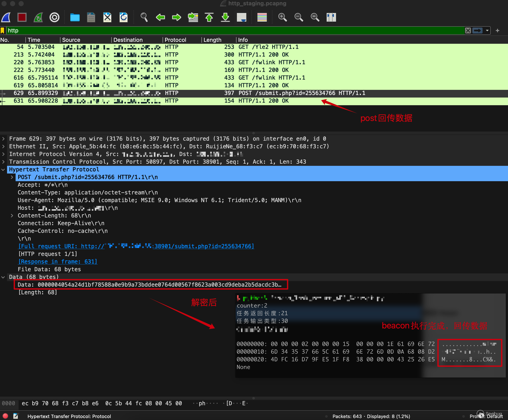Collapse the Hypertext Transfer Protocol section
Viewport: 508px width, 420px height.
coord(3,169)
